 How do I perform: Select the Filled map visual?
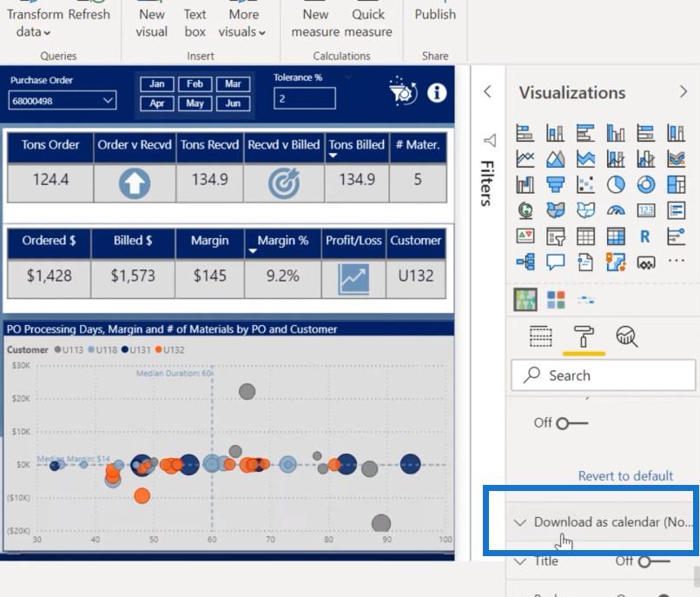pyautogui.click(x=555, y=210)
